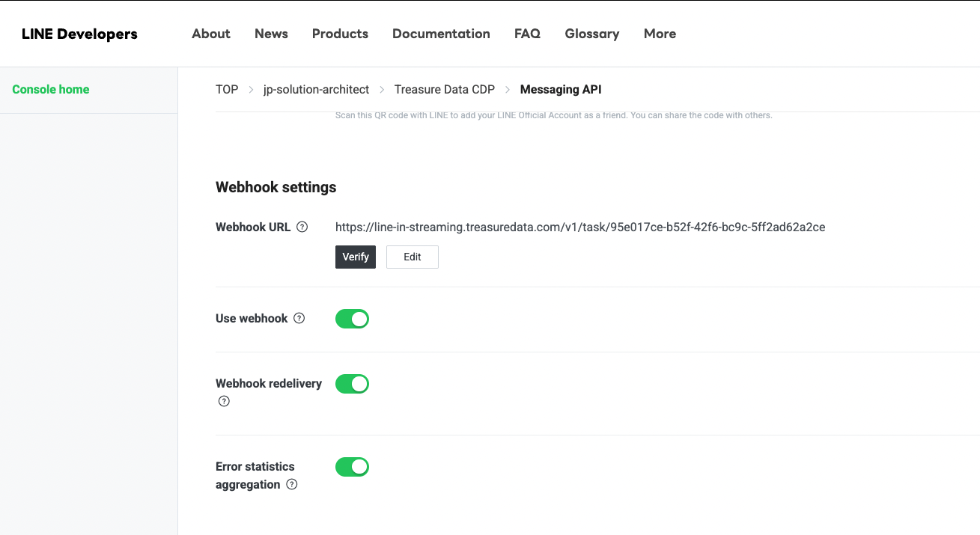This screenshot has width=980, height=535.
Task: Verify the Webhook URL
Action: [355, 257]
